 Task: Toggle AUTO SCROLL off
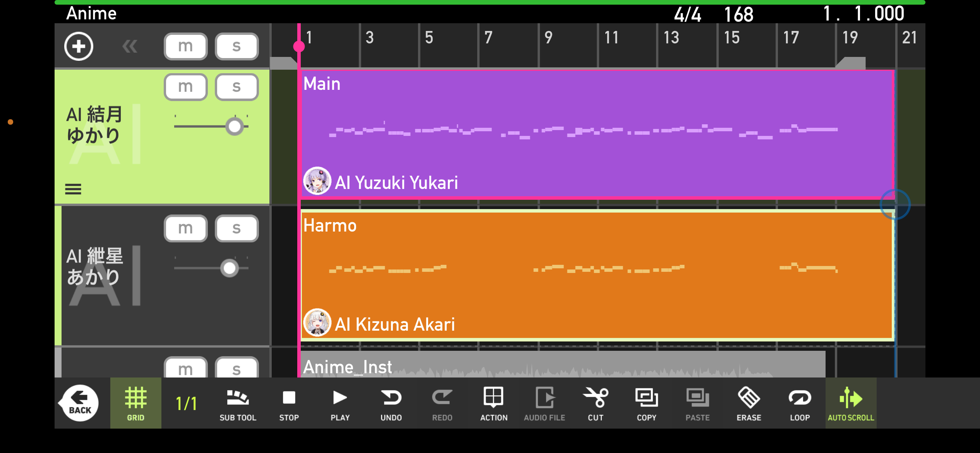[x=851, y=404]
